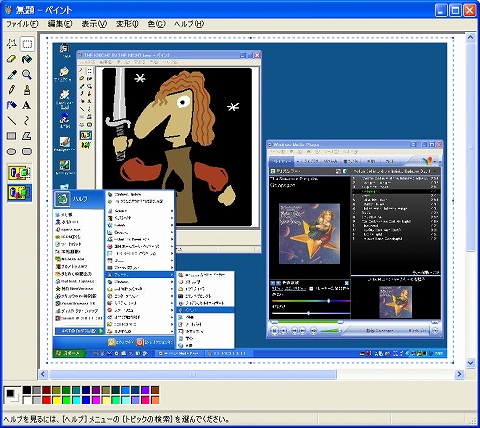Pick the bright green color swatch
This screenshot has height=428, width=480.
(66, 400)
